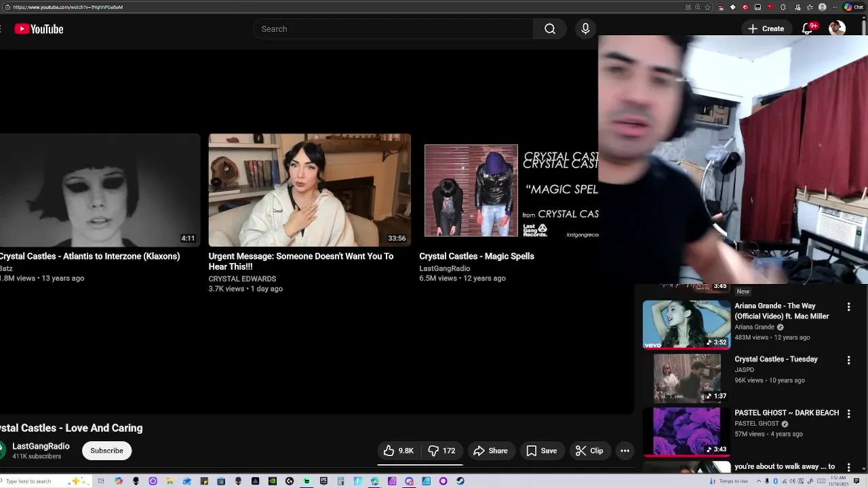This screenshot has height=488, width=868.
Task: Click the red YouTube extension icon
Action: (x=770, y=7)
